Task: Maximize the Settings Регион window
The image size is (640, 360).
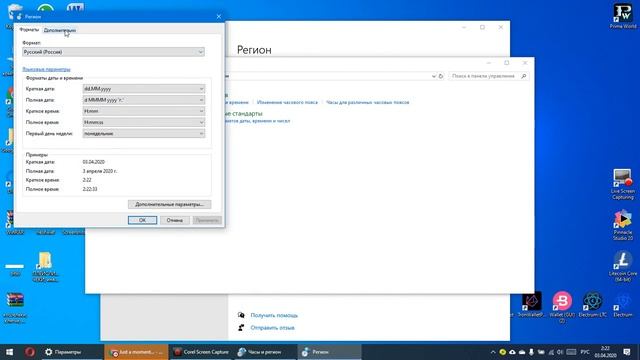Action: [482, 27]
